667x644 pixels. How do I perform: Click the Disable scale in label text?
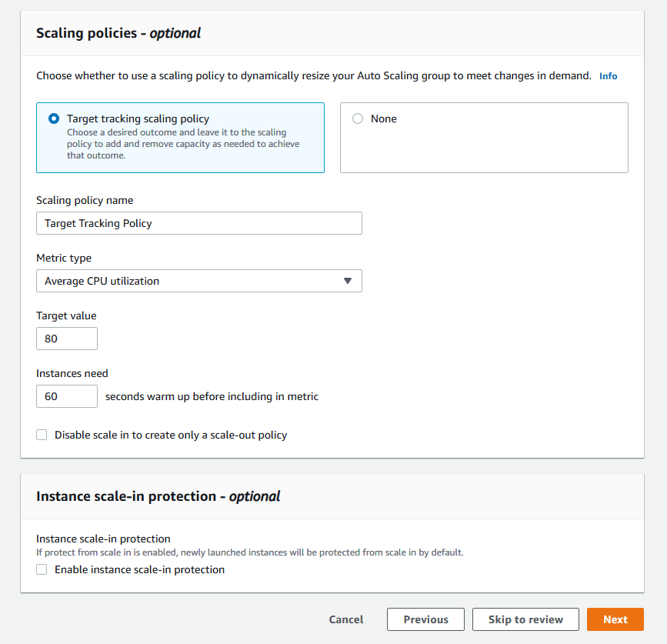[171, 435]
